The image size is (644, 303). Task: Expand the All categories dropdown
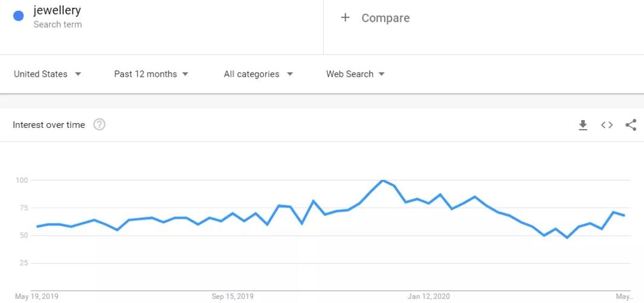click(259, 74)
